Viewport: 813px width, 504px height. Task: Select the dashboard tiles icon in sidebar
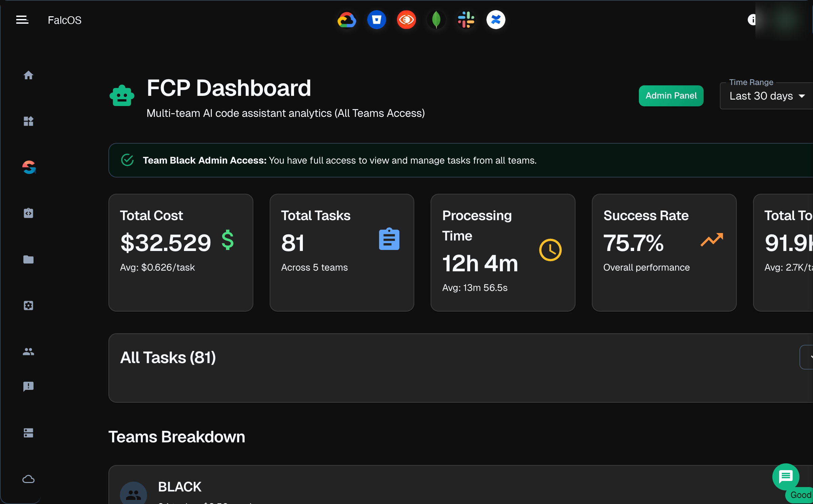point(29,121)
